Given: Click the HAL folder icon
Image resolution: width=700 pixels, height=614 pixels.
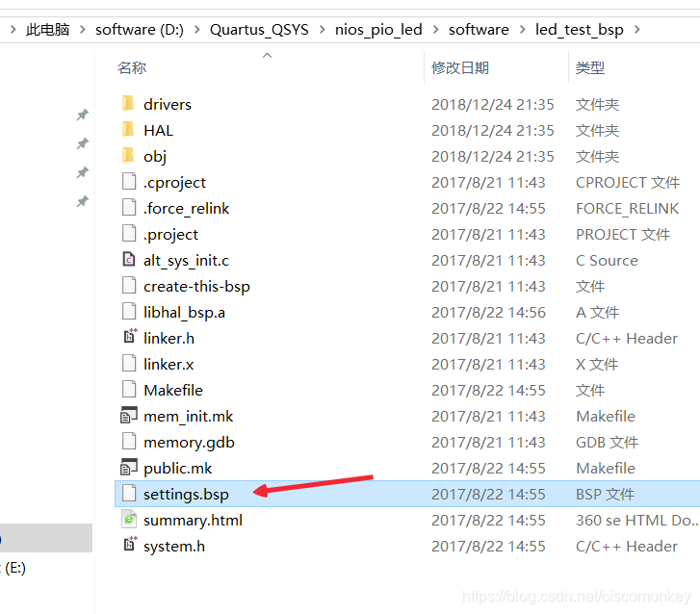Looking at the screenshot, I should coord(128,129).
